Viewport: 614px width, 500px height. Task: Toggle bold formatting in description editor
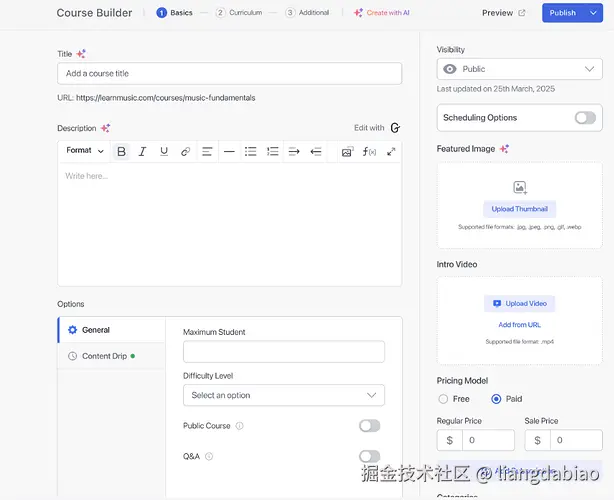click(121, 151)
